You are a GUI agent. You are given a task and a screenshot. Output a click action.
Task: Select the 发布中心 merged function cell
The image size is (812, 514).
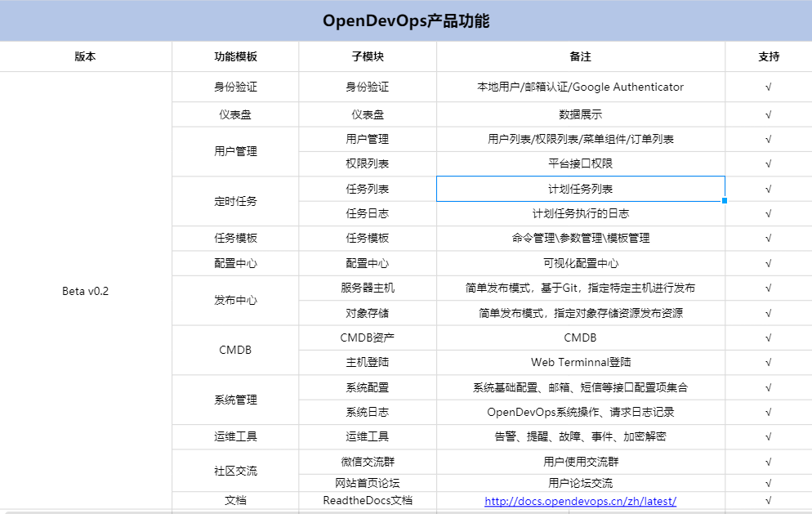pos(235,301)
